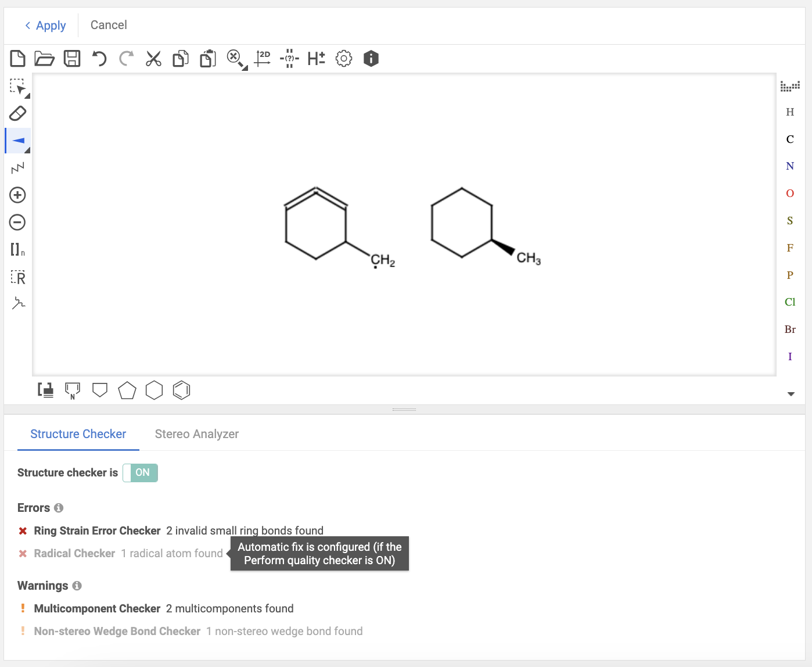Undo the last action
Screen dimensions: 812x667
pos(98,58)
